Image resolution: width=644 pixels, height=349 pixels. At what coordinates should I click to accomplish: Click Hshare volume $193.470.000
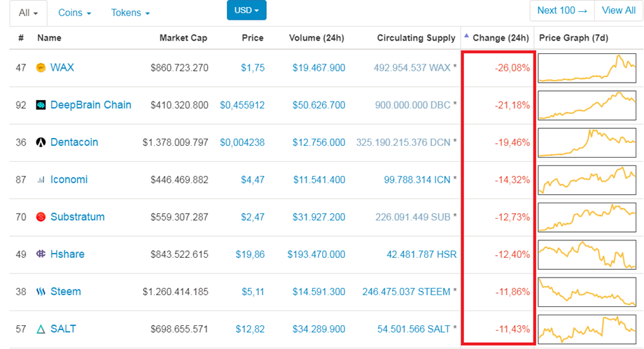tap(316, 254)
